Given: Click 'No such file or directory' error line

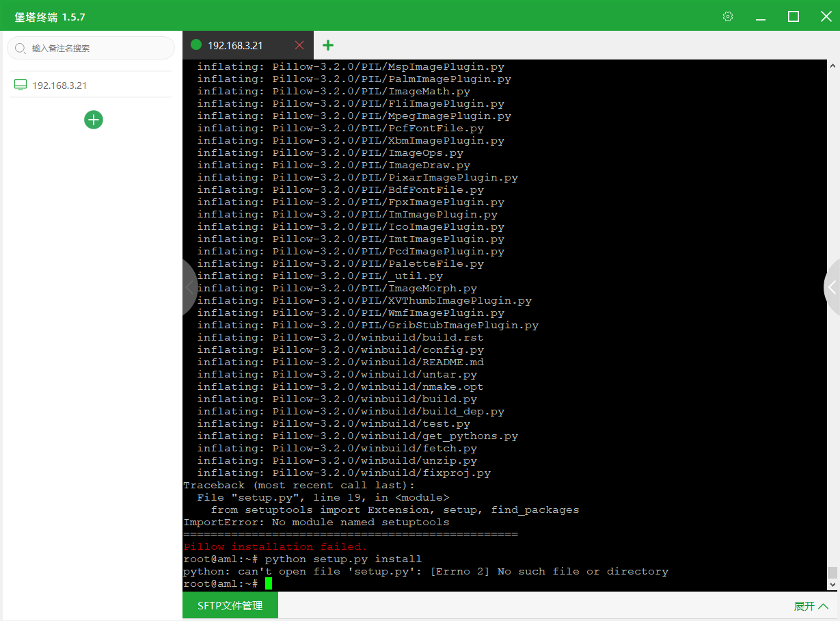Looking at the screenshot, I should [x=426, y=571].
